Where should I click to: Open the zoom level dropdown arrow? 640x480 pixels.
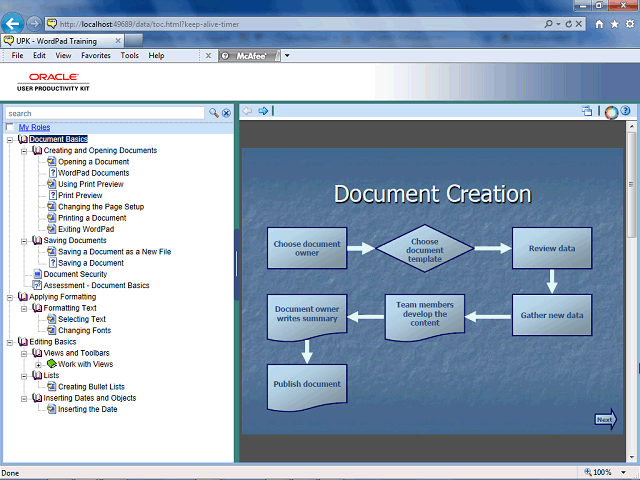(x=623, y=473)
